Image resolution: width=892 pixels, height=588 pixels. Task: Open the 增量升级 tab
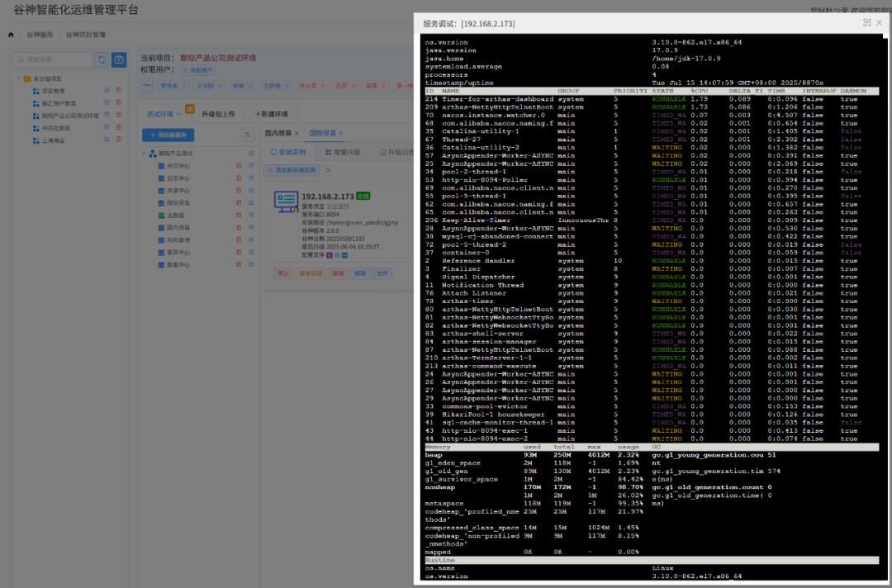(343, 153)
